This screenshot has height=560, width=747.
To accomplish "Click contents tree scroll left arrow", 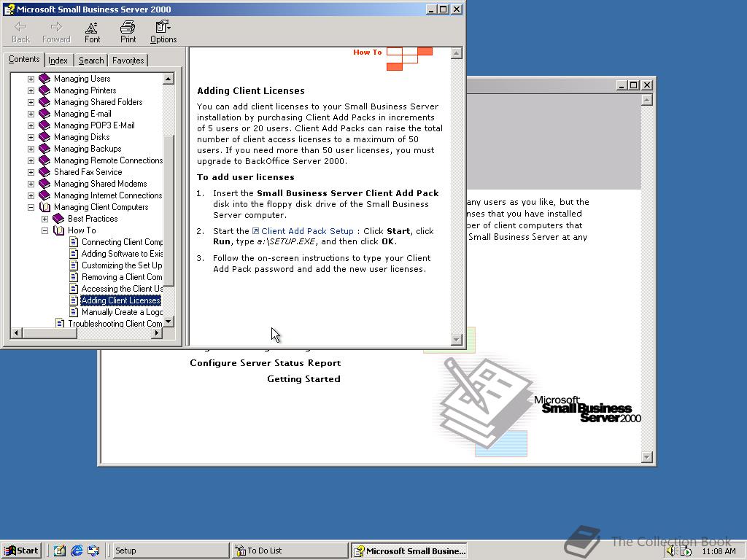I will tap(17, 332).
